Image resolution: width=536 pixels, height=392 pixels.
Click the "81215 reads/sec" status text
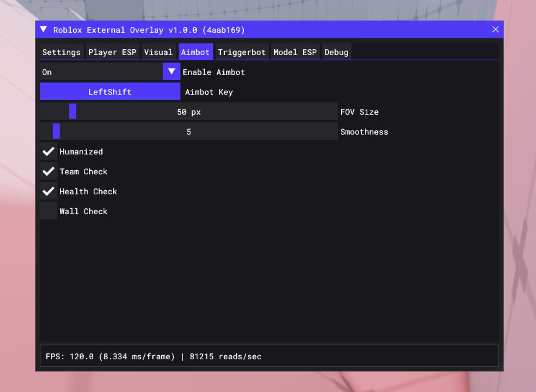(225, 356)
